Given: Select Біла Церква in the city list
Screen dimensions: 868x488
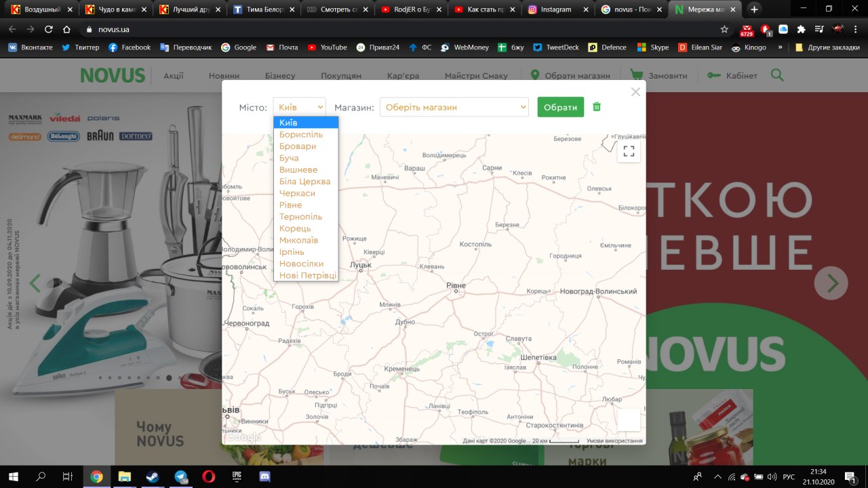Looking at the screenshot, I should (305, 181).
